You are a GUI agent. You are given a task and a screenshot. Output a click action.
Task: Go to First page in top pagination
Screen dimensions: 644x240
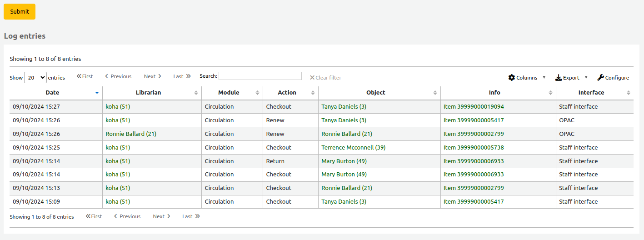pyautogui.click(x=85, y=76)
